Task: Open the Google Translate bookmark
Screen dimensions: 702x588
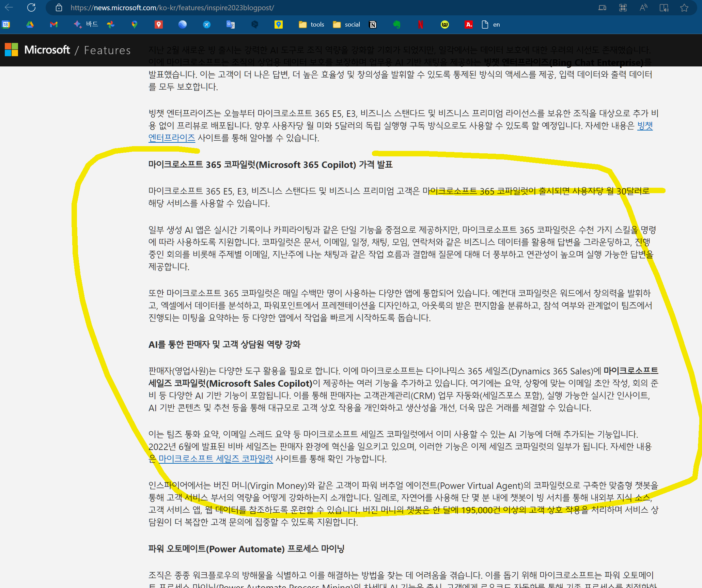Action: (231, 25)
